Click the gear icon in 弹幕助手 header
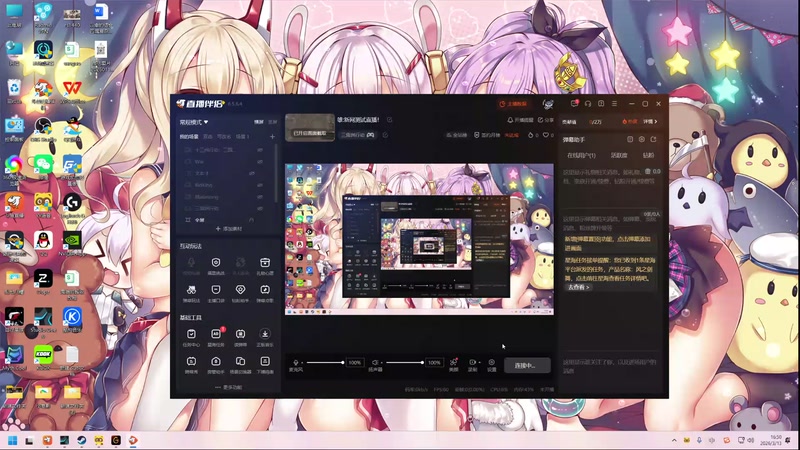The width and height of the screenshot is (800, 450). tap(642, 139)
